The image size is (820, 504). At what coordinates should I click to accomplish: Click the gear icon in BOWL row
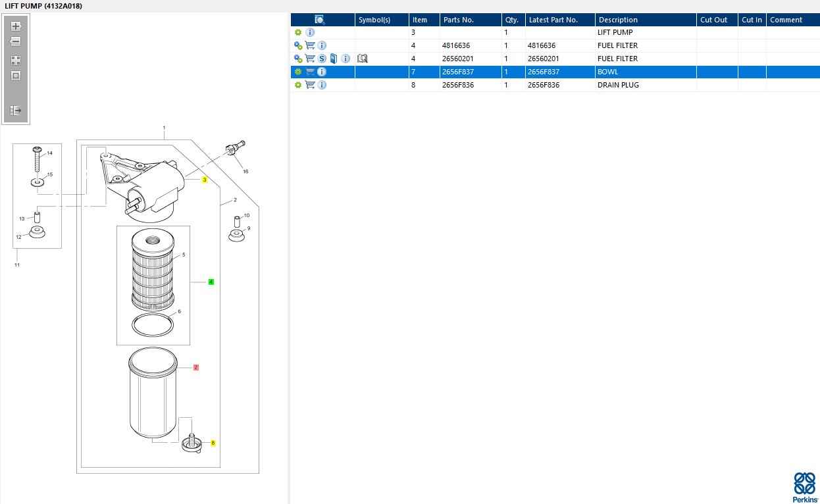pos(298,72)
